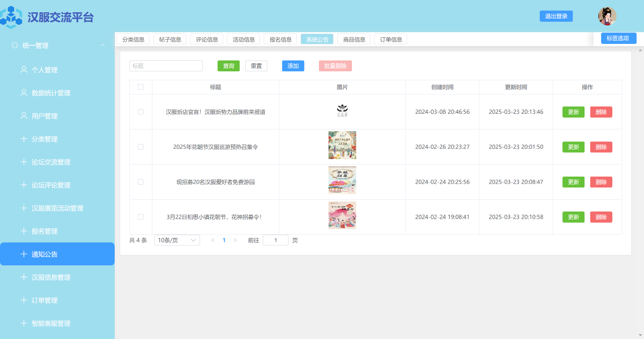Update the 2025年花朝节汉服巡游预热召集令 row
The image size is (644, 339).
click(573, 147)
